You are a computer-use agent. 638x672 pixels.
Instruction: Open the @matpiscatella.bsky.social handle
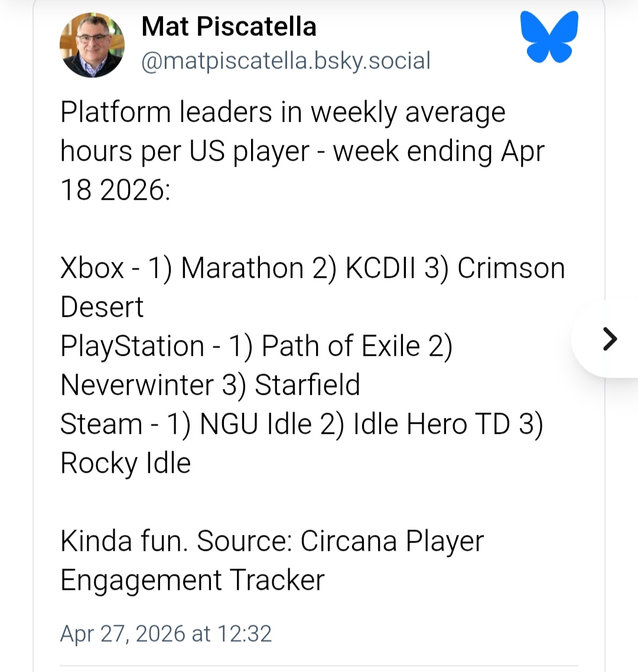coord(285,60)
